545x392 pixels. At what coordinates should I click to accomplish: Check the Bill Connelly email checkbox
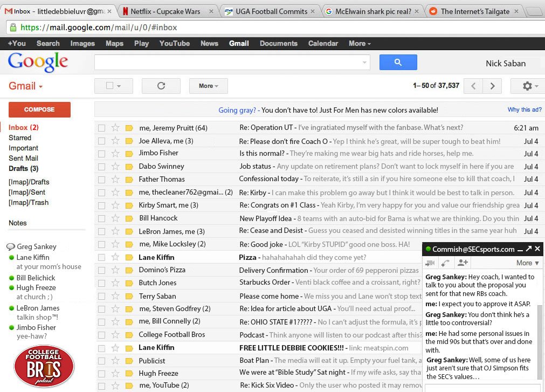101,322
